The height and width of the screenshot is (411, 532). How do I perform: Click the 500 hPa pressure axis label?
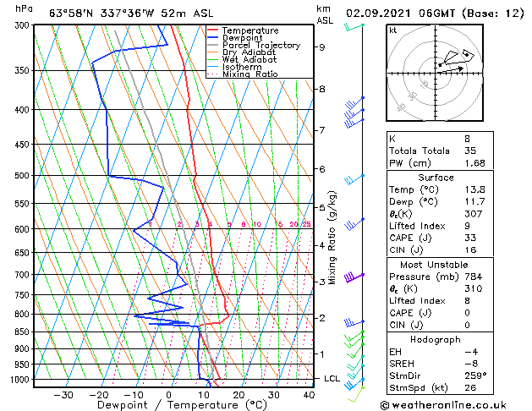point(22,175)
